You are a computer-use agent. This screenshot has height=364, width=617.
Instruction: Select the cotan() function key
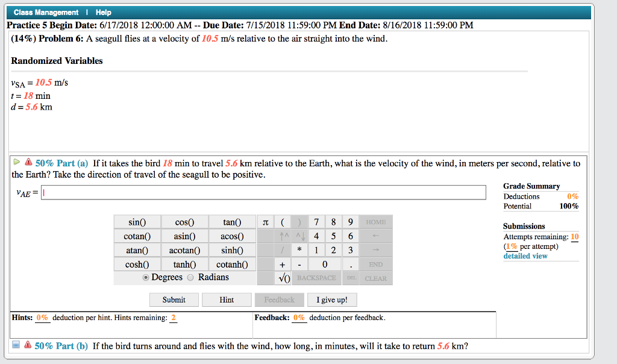137,236
